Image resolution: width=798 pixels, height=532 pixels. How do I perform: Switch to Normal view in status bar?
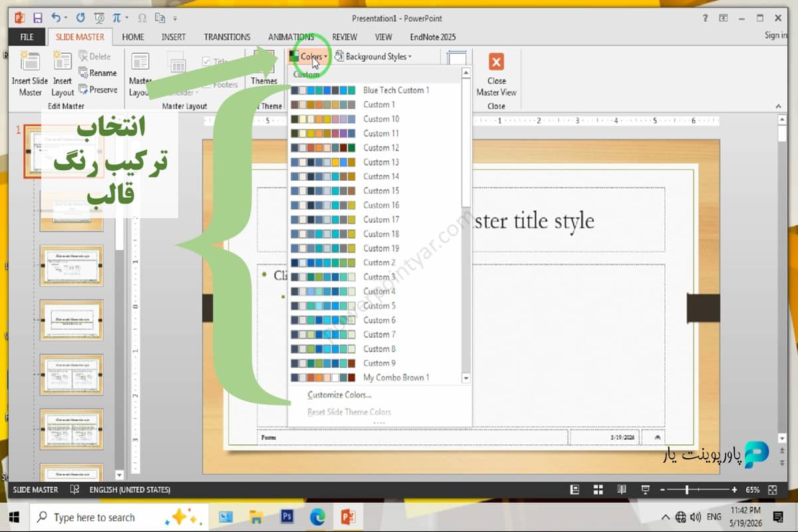pos(575,489)
